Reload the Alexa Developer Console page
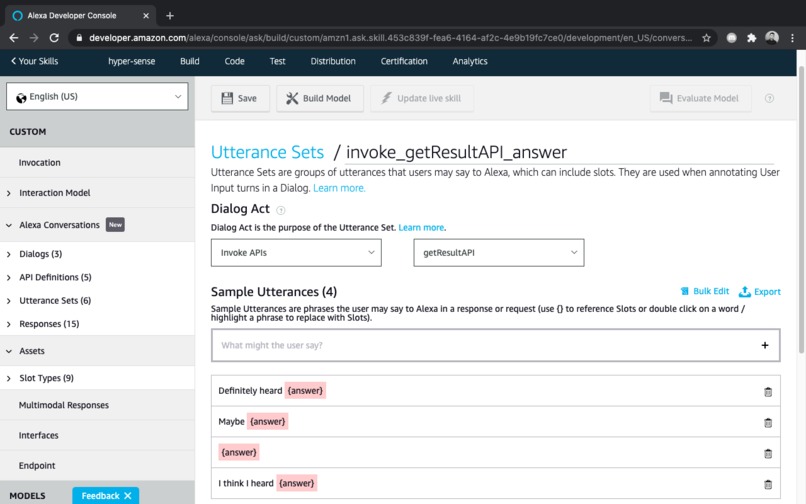 [x=54, y=38]
